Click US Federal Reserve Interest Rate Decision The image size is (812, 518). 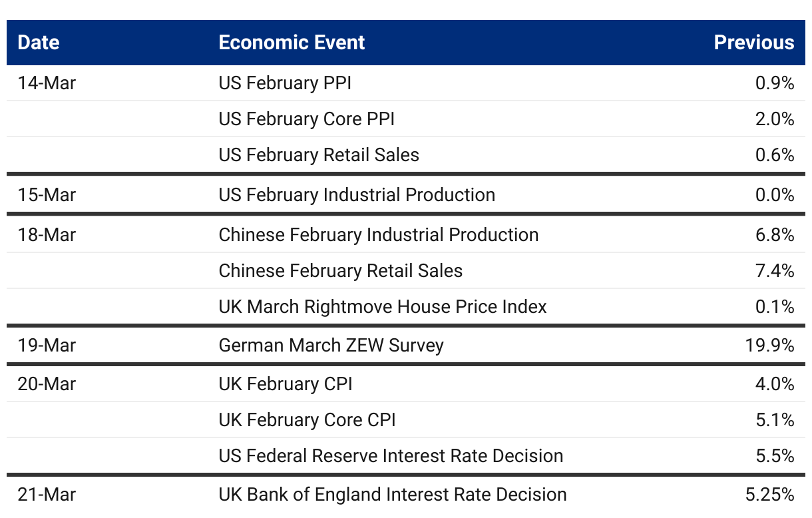click(x=391, y=456)
